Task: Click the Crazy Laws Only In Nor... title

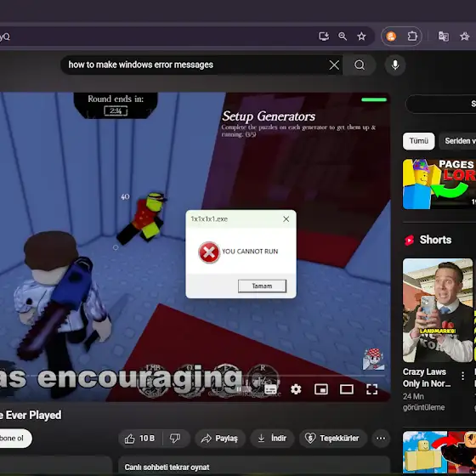Action: (x=427, y=377)
